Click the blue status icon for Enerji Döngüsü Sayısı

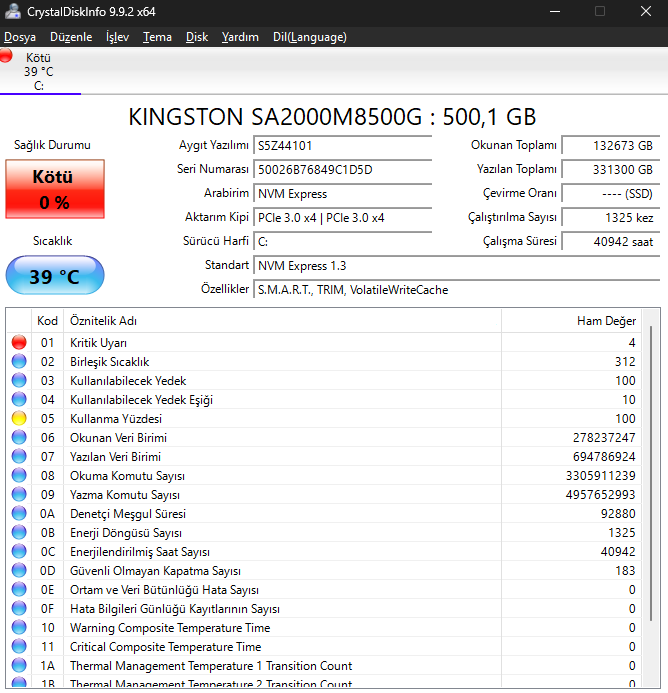point(19,532)
